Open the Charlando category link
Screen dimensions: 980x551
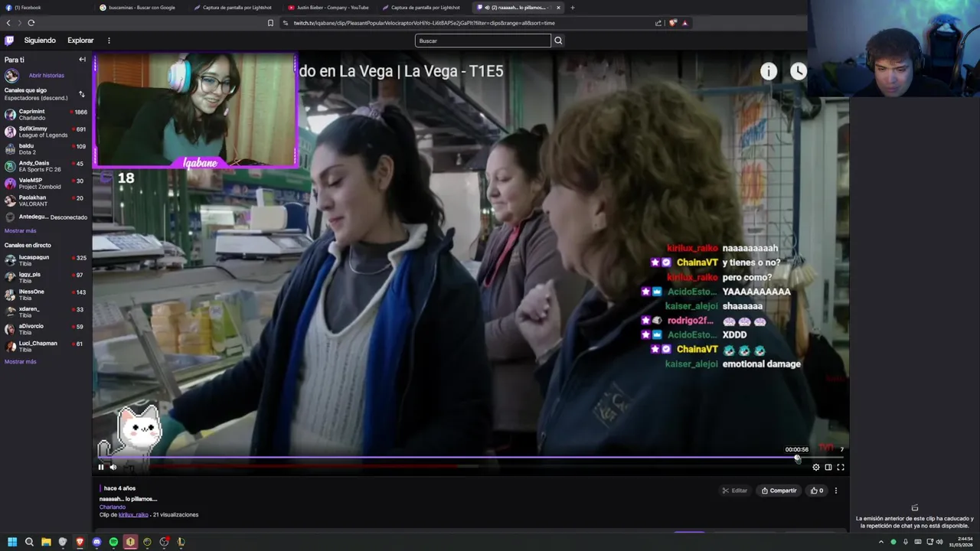113,507
